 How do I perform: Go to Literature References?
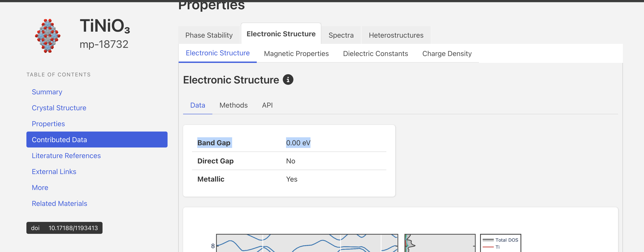[66, 155]
